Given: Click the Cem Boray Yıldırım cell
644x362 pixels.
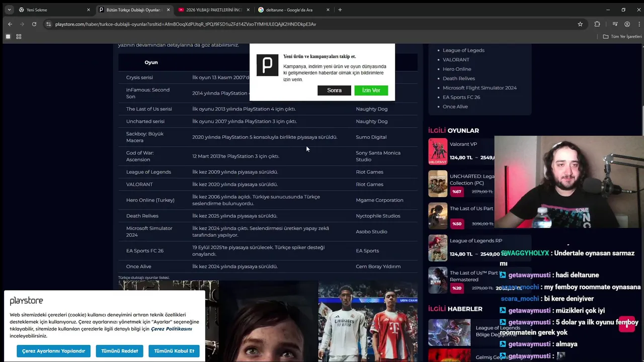Looking at the screenshot, I should (378, 266).
